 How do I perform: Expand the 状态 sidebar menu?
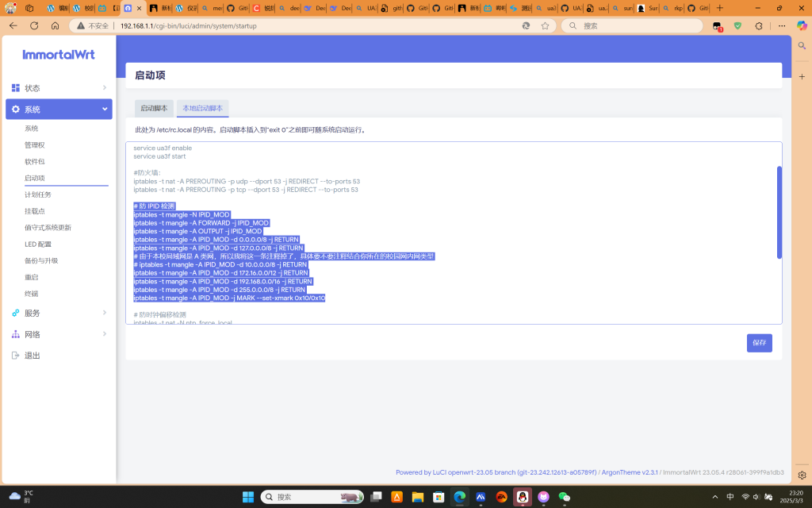59,88
